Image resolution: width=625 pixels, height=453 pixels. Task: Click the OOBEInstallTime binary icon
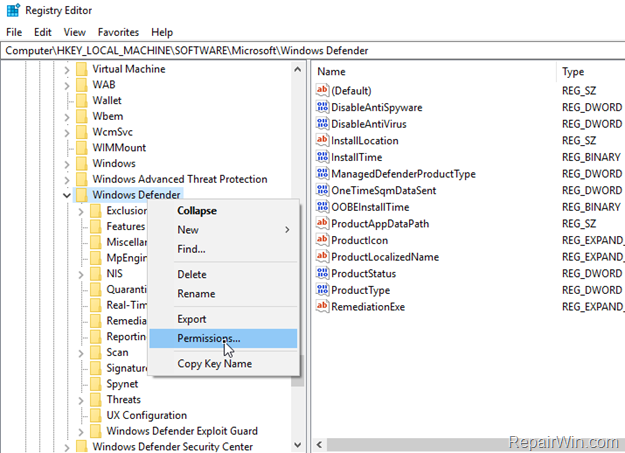[x=322, y=207]
